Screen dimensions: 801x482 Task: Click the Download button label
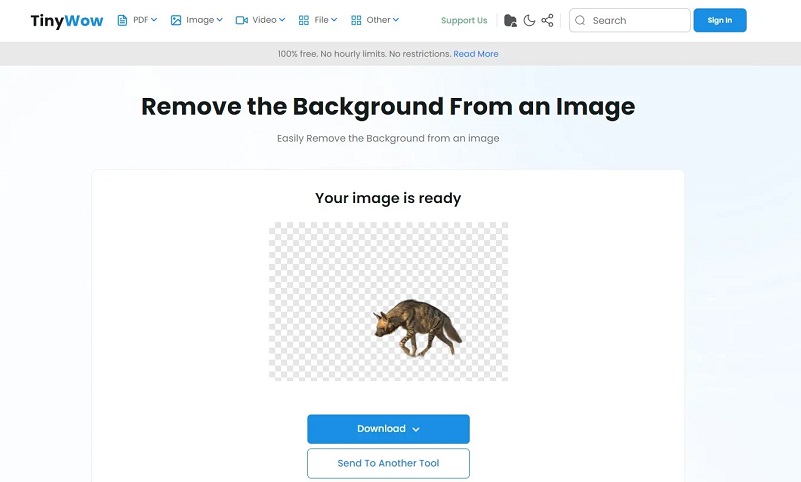tap(381, 429)
